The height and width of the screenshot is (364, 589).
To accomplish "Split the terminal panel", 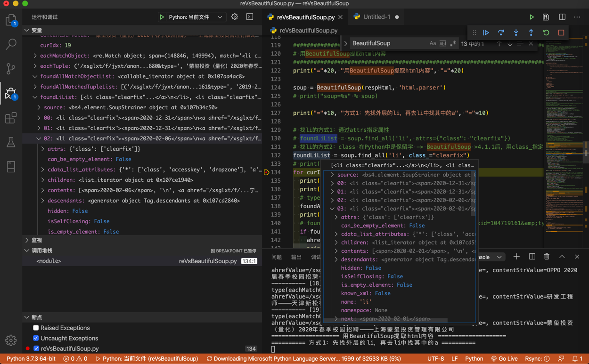I will tap(532, 257).
